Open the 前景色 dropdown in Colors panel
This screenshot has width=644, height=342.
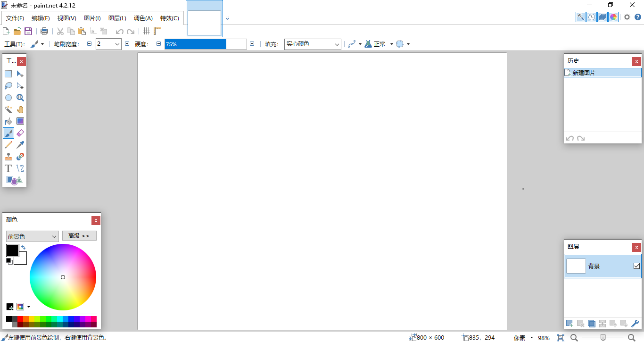point(32,236)
